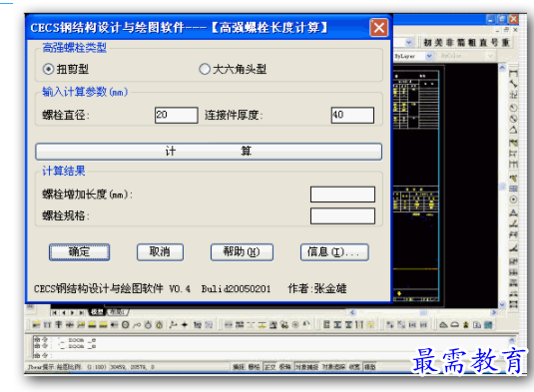Click the plain circle icon in the right toolbar

tap(513, 108)
